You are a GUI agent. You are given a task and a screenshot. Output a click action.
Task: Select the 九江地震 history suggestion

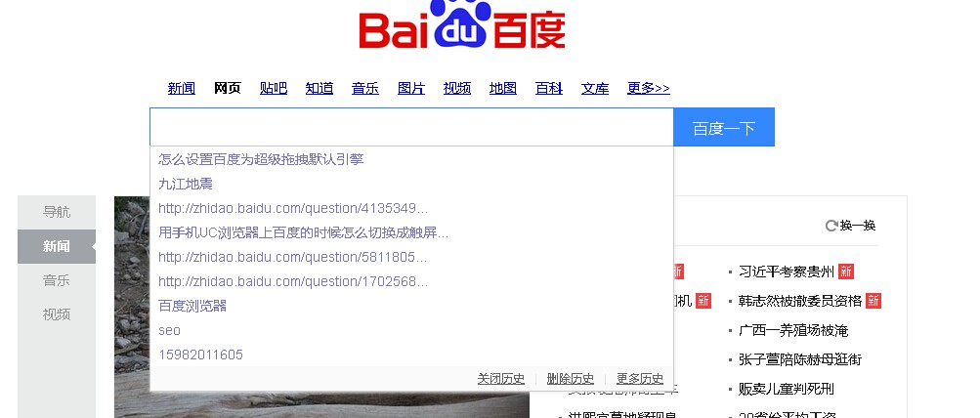pos(411,184)
